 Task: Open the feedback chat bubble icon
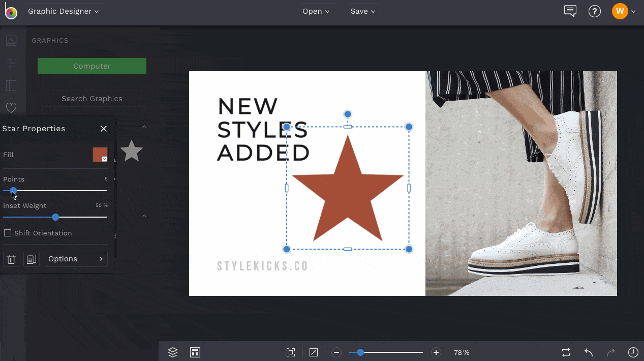pos(570,11)
